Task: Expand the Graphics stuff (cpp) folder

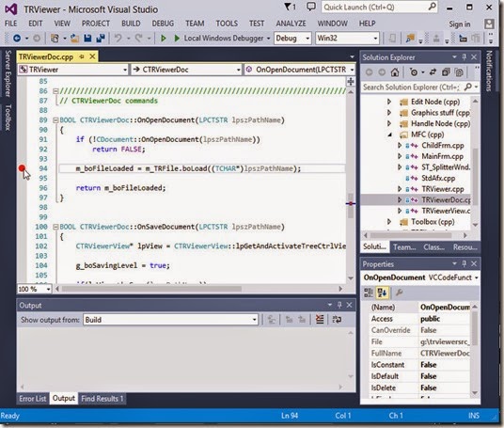Action: click(389, 113)
